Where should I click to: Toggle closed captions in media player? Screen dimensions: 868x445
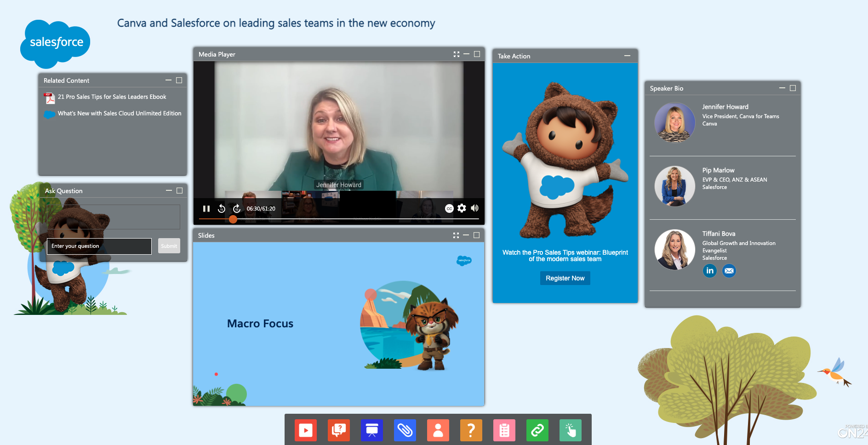pos(449,209)
